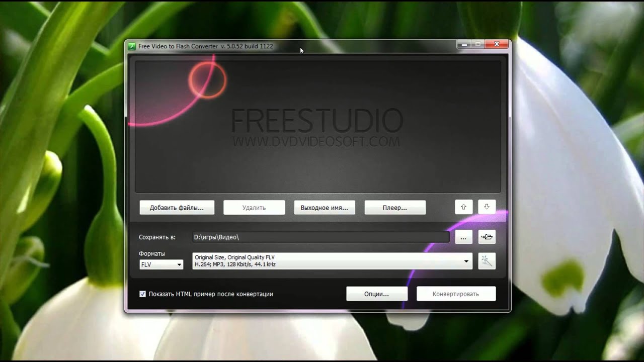Viewport: 644px width, 362px height.
Task: Click the Сохранять в path field
Action: coord(320,237)
